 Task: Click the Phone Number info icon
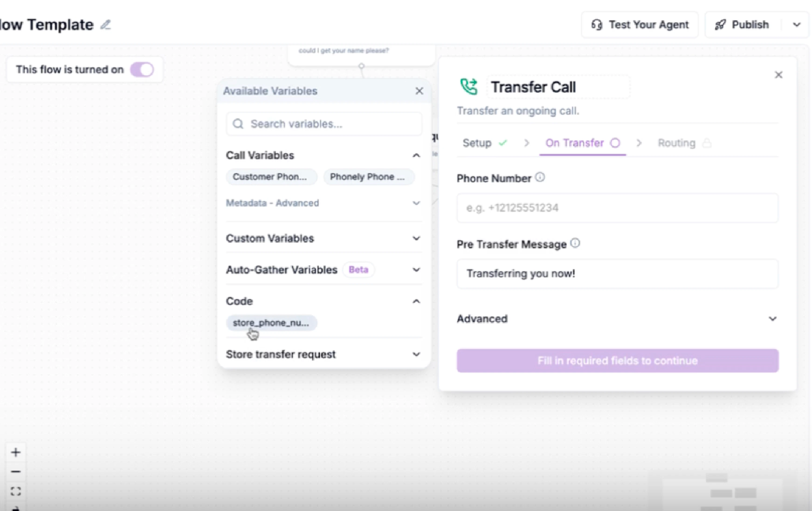click(x=540, y=177)
